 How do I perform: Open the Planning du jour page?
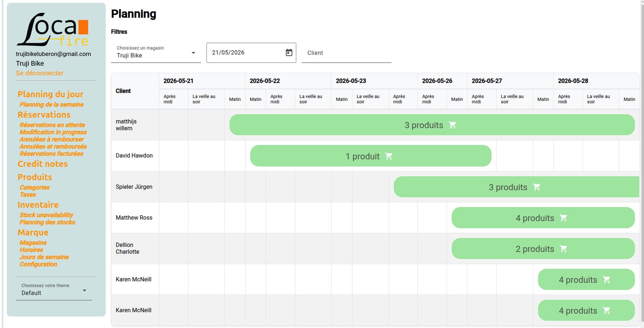pyautogui.click(x=51, y=94)
